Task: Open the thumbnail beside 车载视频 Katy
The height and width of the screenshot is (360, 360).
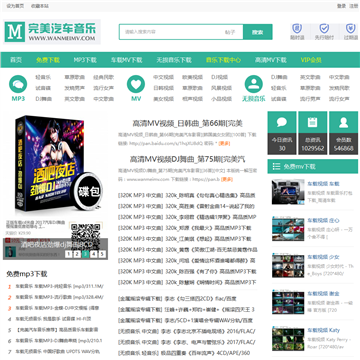Action: (x=288, y=338)
